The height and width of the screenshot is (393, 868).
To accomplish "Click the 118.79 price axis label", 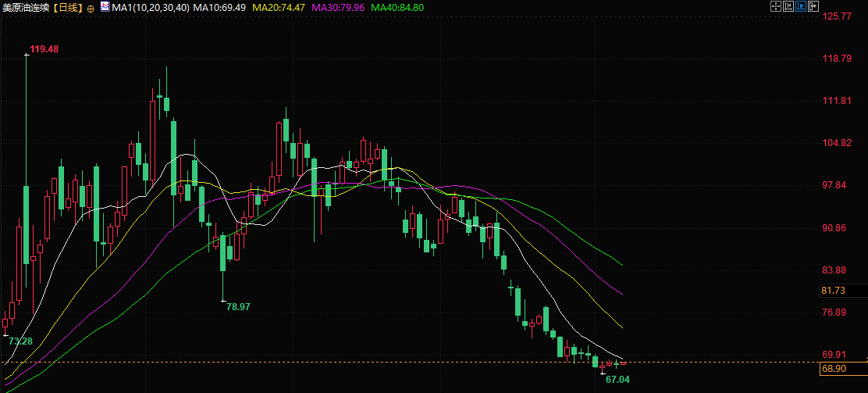I will point(838,58).
